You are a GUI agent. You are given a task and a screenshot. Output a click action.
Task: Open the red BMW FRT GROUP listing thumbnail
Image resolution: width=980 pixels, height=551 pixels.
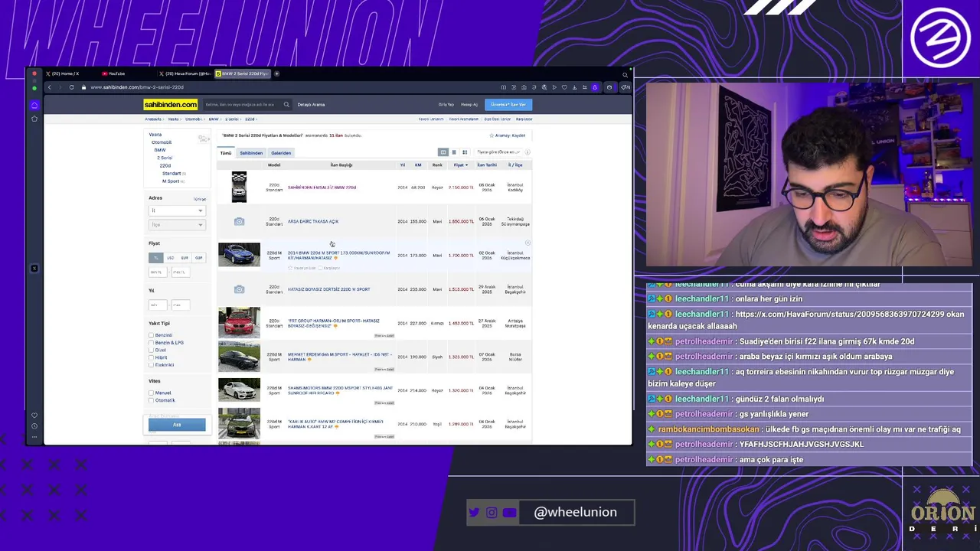[239, 323]
